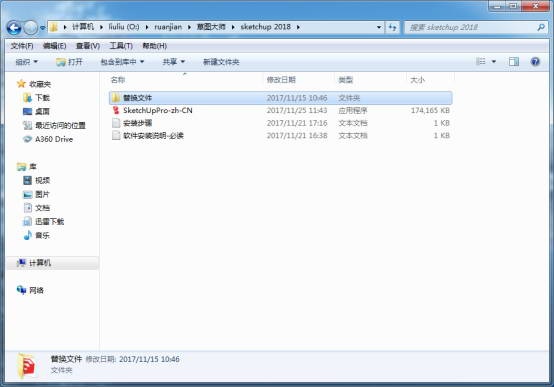Image resolution: width=554 pixels, height=387 pixels.
Task: Open the address bar dropdown arrow
Action: pos(379,27)
